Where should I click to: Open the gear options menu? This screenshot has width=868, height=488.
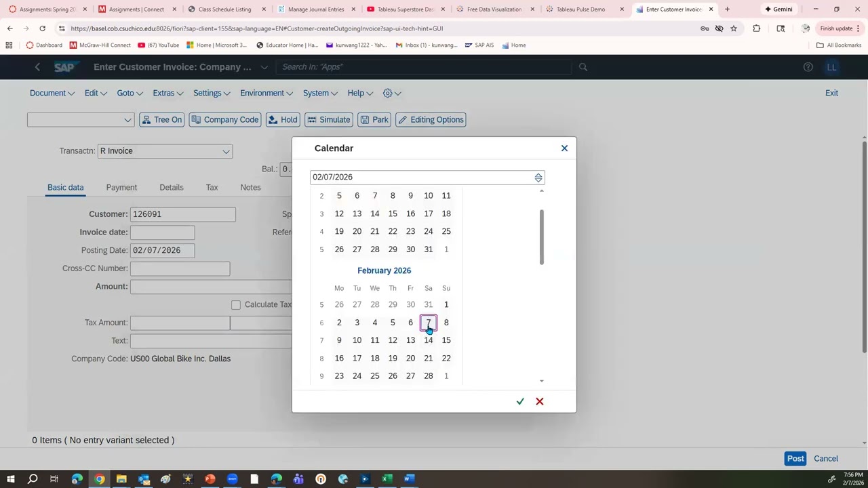point(392,93)
